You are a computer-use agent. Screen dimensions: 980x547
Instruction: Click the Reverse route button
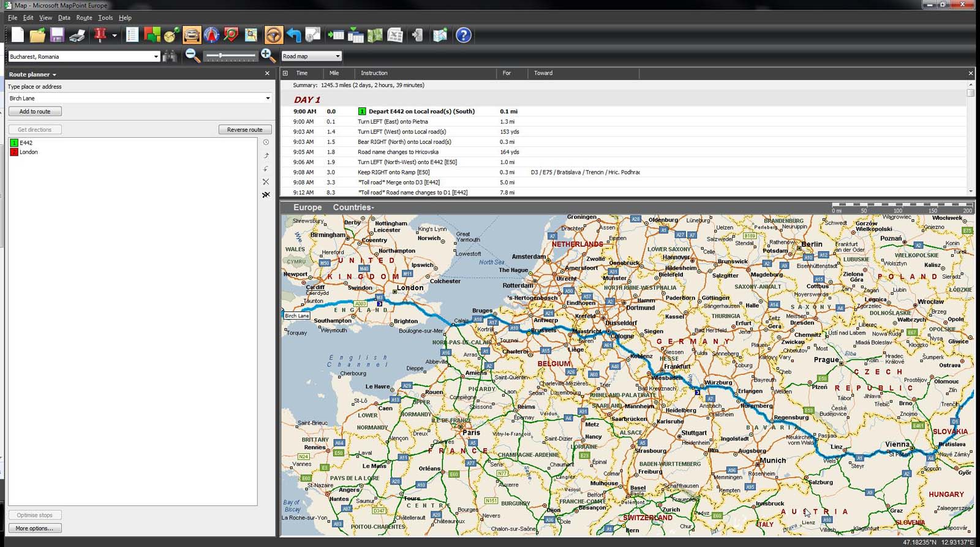coord(245,129)
